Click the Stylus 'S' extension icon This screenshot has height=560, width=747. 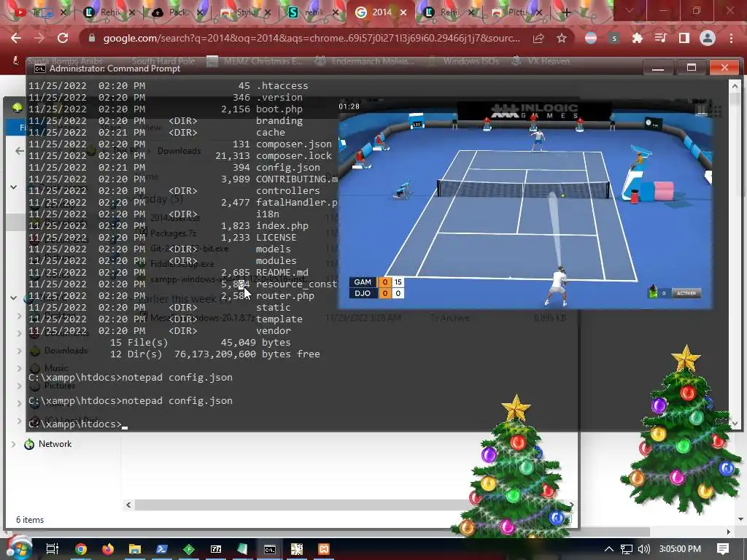(614, 38)
